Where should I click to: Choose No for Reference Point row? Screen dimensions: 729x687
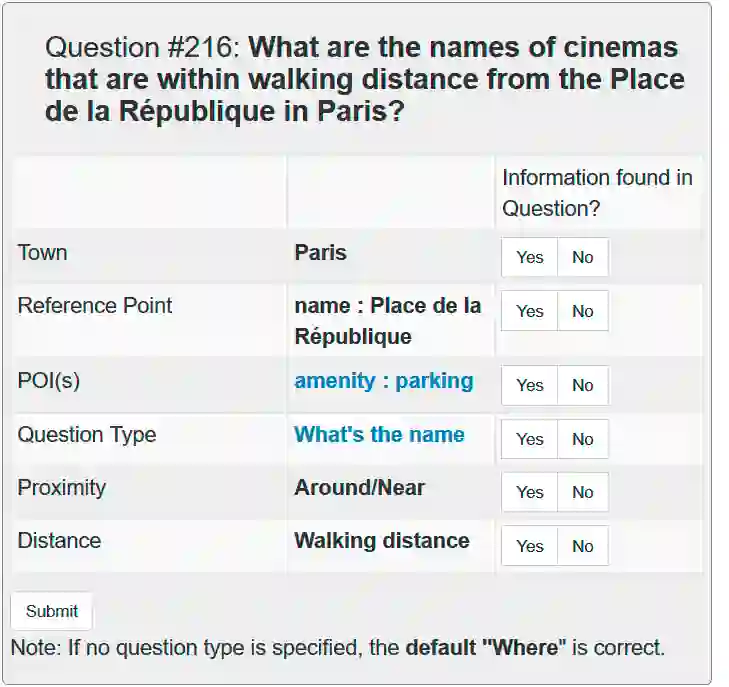tap(582, 311)
